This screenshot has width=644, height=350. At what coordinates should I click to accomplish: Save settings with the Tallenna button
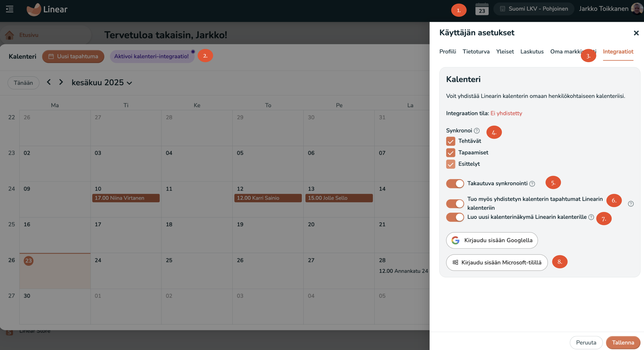pos(623,342)
